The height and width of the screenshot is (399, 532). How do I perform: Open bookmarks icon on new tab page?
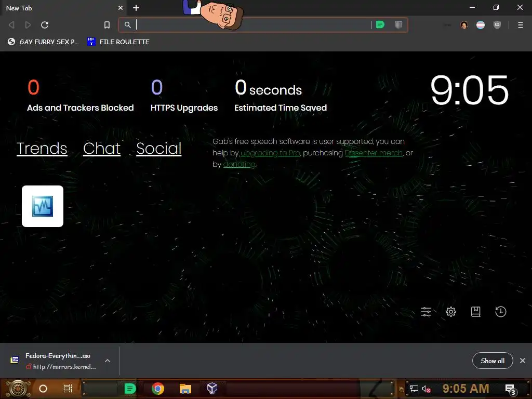(476, 312)
